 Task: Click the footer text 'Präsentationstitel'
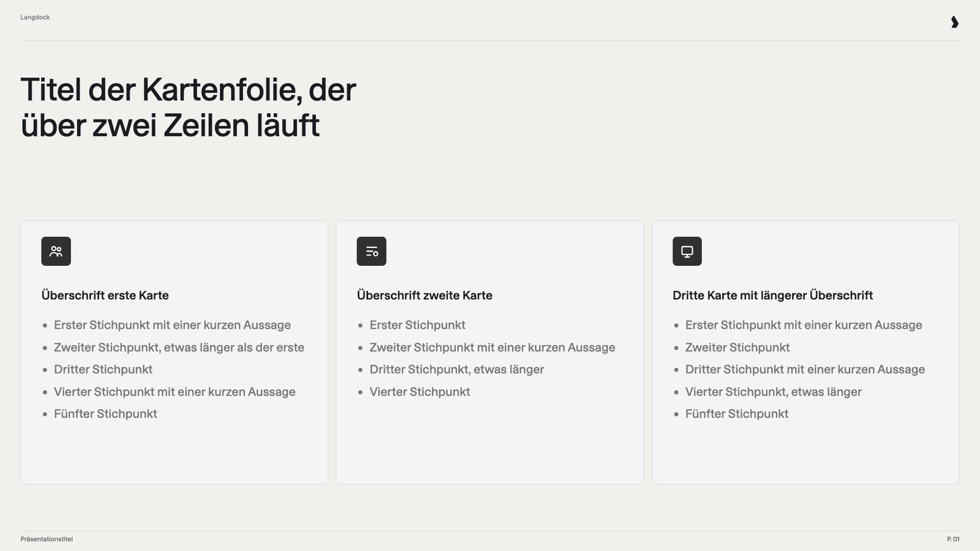tap(47, 539)
